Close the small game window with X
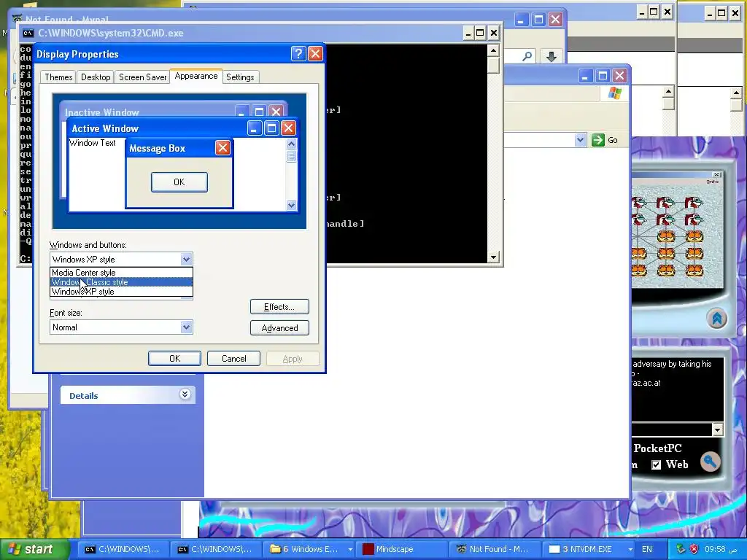Viewport: 747px width, 560px height. click(716, 175)
